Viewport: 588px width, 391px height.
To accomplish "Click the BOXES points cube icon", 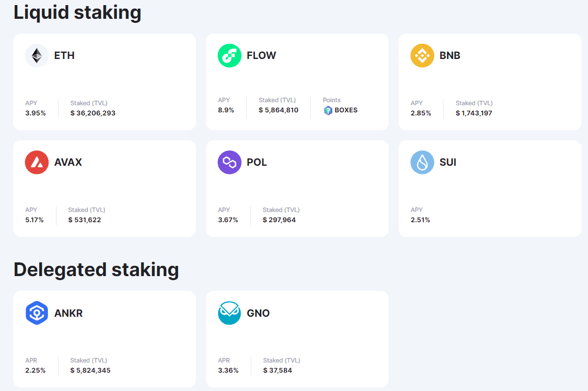I will tap(328, 110).
